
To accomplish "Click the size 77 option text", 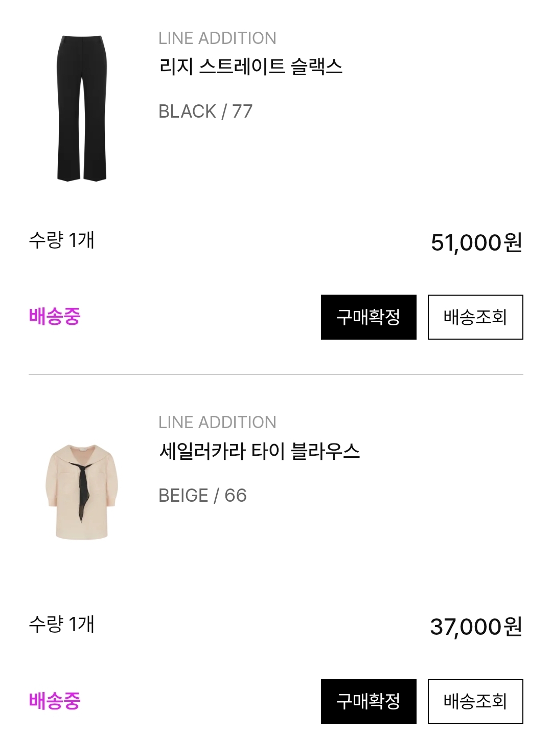I will coord(242,112).
